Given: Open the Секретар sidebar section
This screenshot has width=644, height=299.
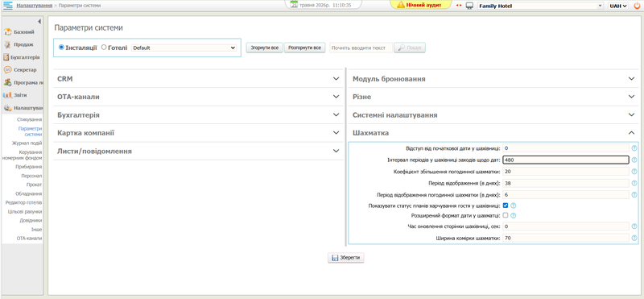Looking at the screenshot, I should coord(23,70).
